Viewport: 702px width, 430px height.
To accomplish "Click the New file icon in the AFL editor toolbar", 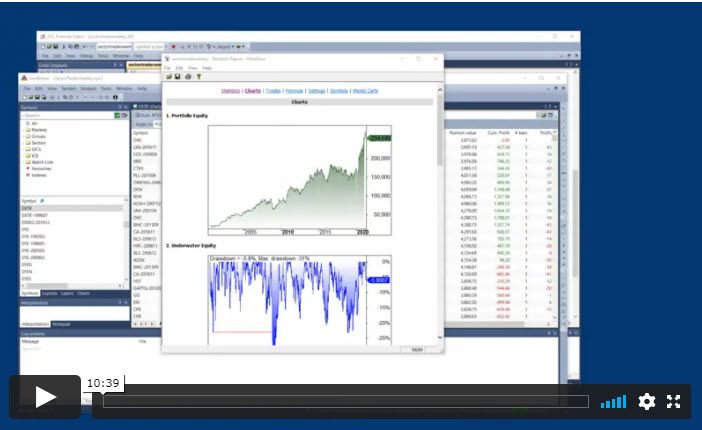I will (x=43, y=47).
